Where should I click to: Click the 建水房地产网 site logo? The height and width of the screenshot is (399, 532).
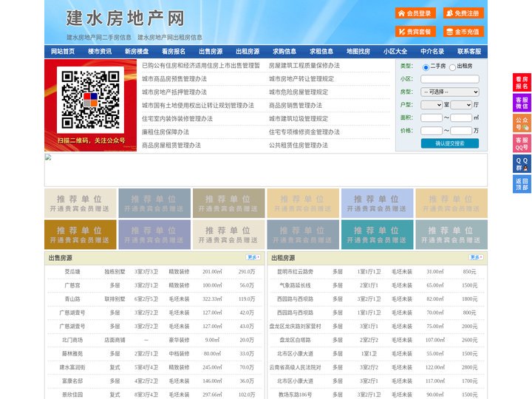125,18
